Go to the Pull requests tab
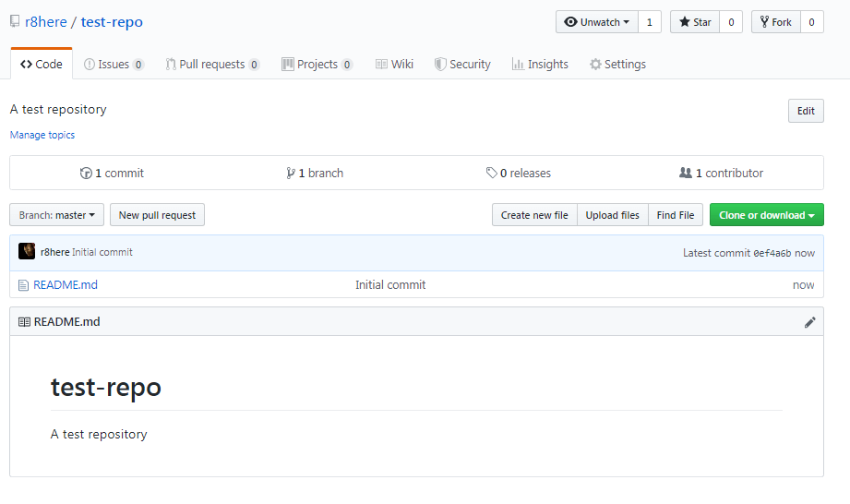The height and width of the screenshot is (504, 850). pyautogui.click(x=212, y=65)
